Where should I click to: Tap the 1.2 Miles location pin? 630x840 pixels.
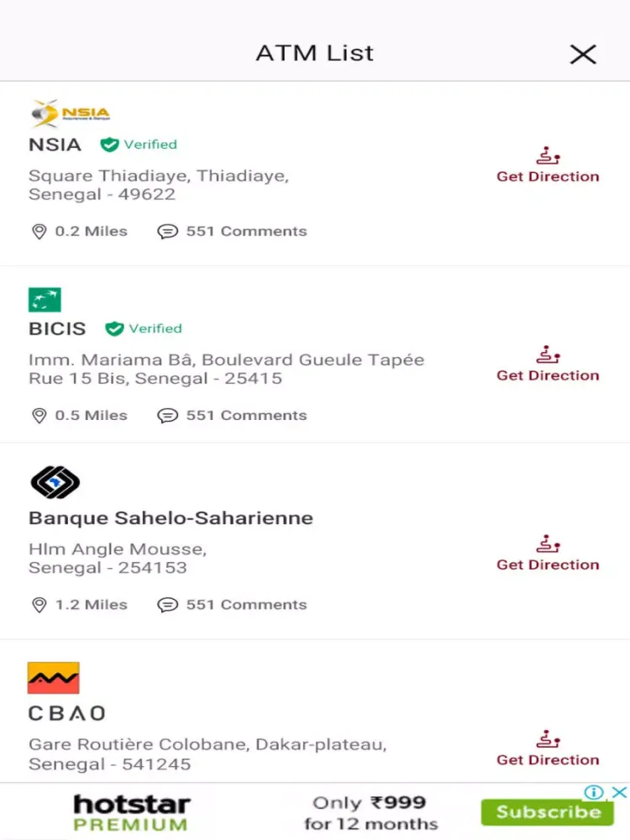(39, 605)
